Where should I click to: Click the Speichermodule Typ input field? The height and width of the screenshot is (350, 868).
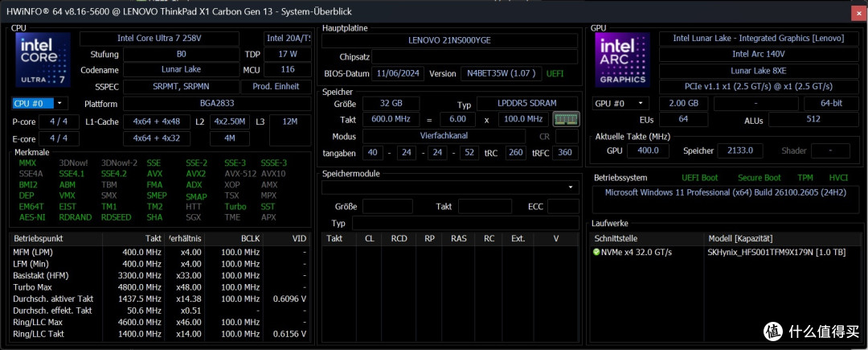point(465,223)
